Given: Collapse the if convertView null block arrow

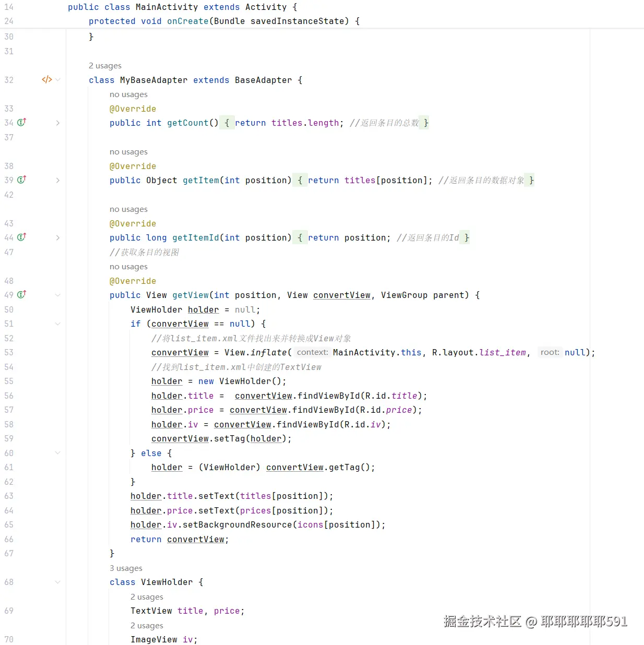Looking at the screenshot, I should 57,324.
